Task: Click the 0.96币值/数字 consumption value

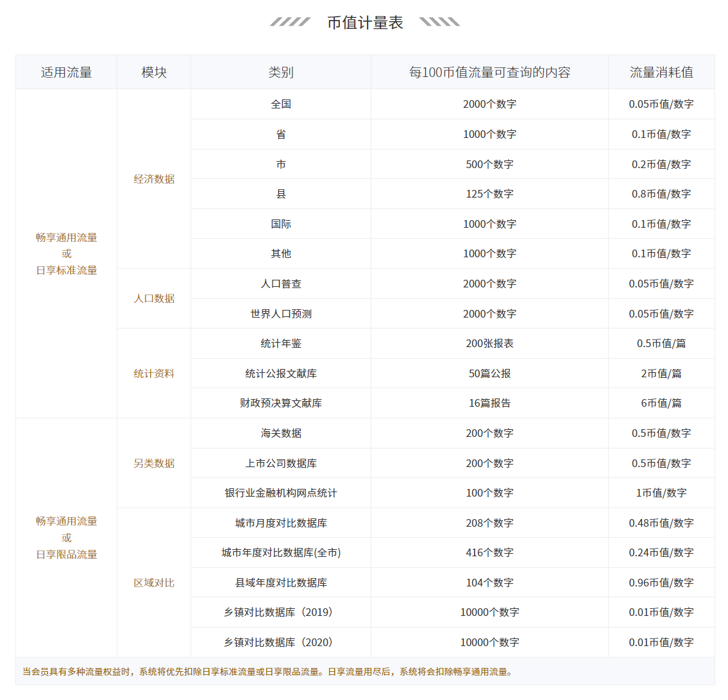Action: [661, 583]
